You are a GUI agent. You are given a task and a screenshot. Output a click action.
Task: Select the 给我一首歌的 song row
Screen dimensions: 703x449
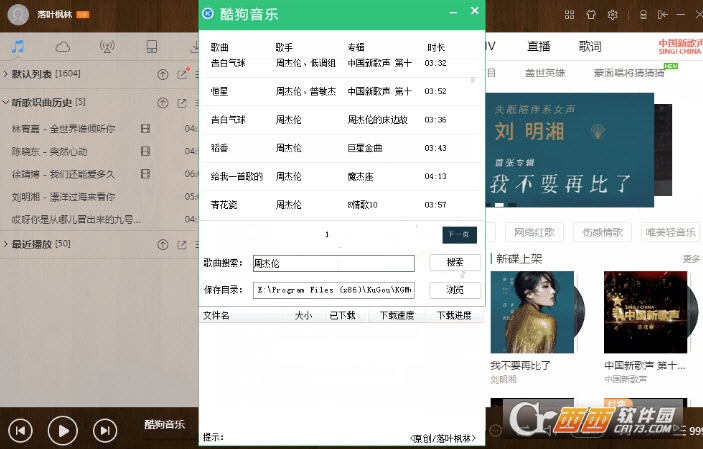coord(341,176)
